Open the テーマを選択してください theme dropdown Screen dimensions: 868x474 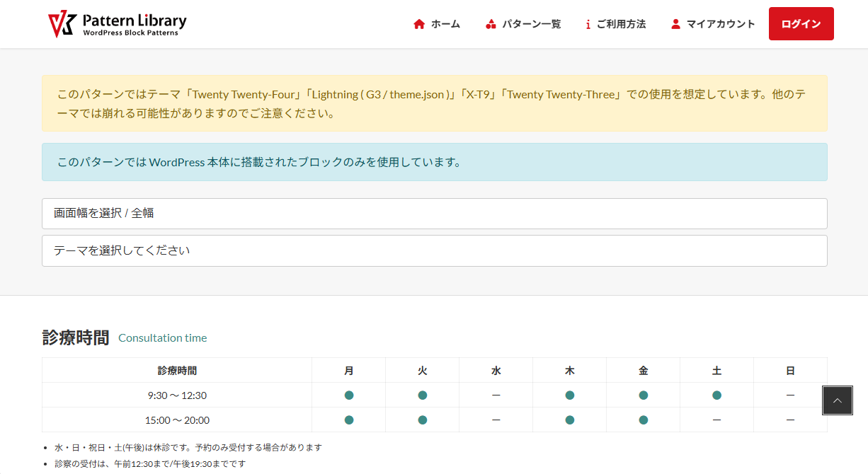434,250
